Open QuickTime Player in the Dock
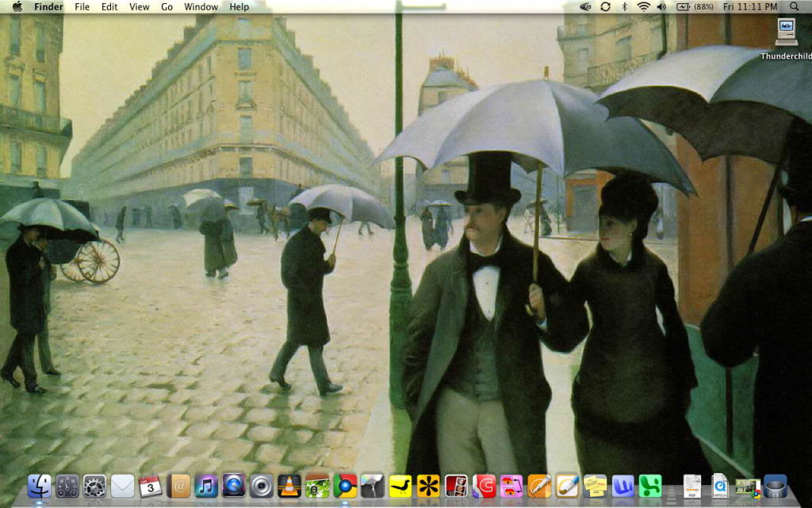 pyautogui.click(x=234, y=487)
